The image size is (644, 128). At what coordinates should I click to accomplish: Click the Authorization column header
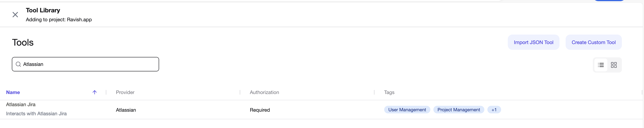[264, 92]
